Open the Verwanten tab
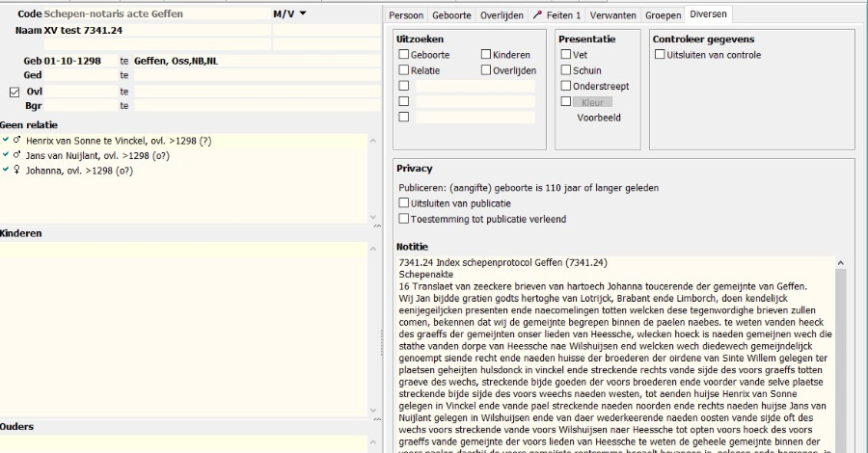Image resolution: width=868 pixels, height=453 pixels. coord(611,15)
